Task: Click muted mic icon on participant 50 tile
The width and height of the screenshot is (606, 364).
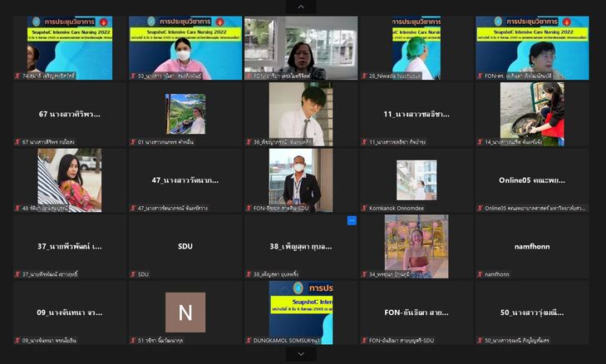Action: (480, 340)
